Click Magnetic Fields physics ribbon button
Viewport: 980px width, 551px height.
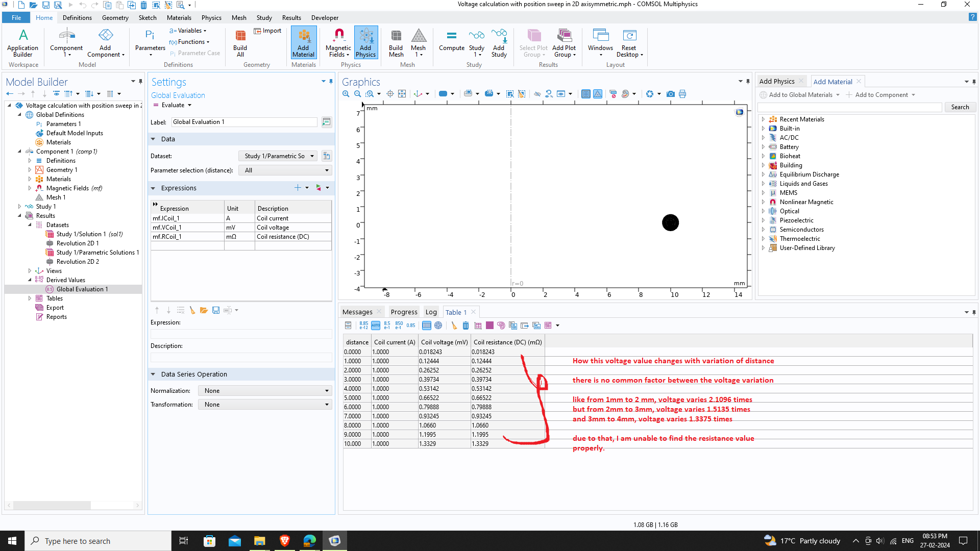(x=338, y=43)
